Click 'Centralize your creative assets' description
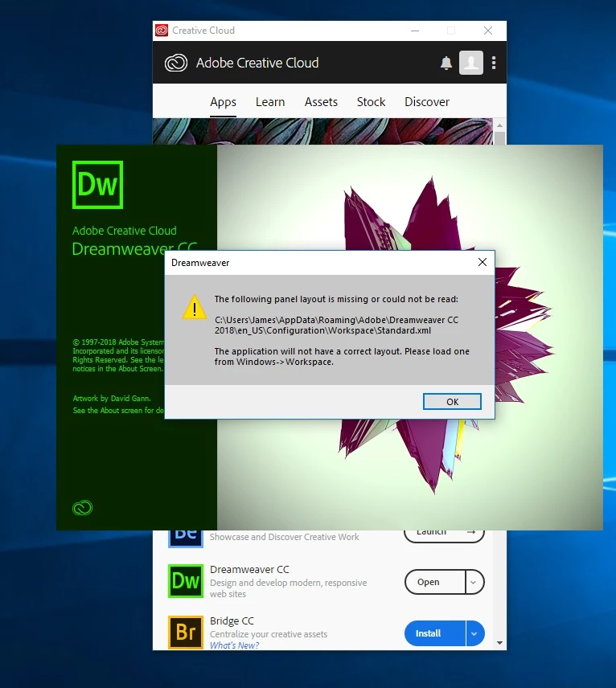 269,634
